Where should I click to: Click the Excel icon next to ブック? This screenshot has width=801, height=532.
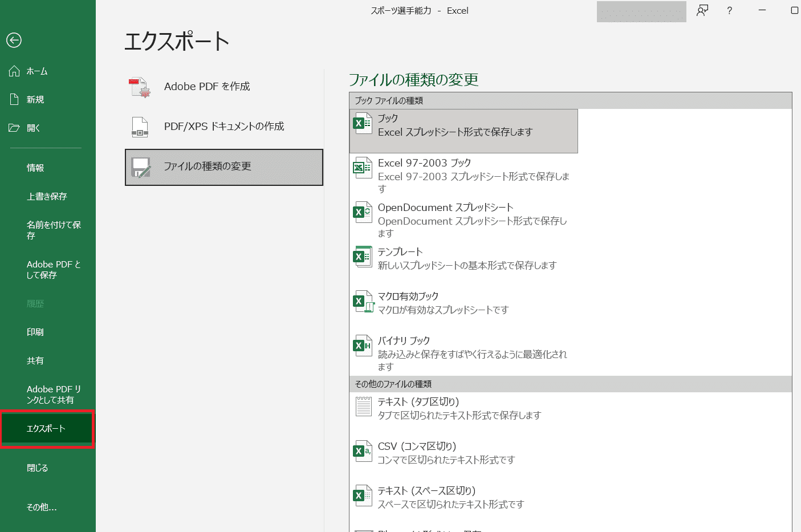pyautogui.click(x=363, y=123)
